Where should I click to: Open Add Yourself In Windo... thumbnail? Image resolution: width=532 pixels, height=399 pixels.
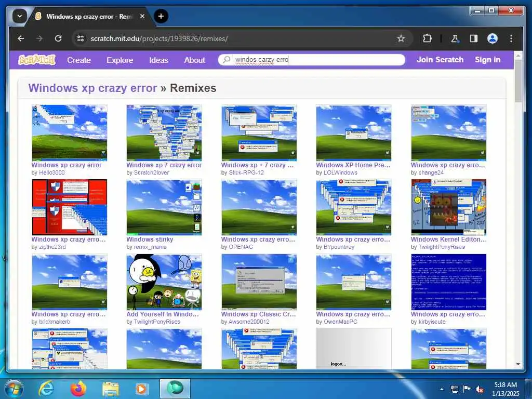(164, 282)
